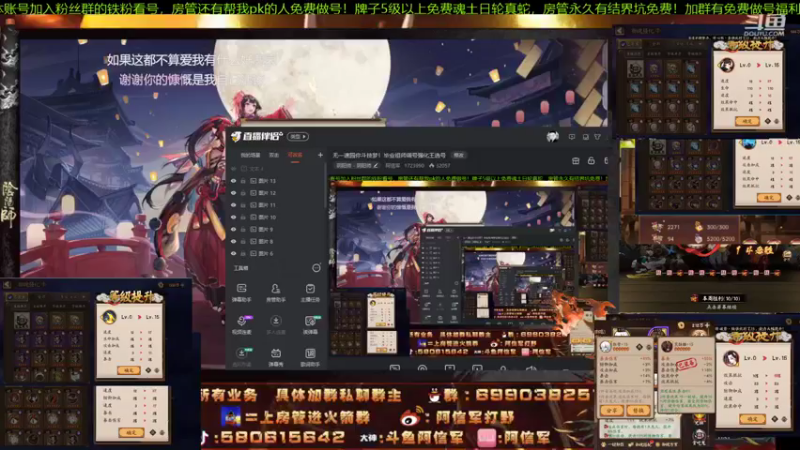
Task: Lock the 图片 12 layer
Action: tap(243, 193)
